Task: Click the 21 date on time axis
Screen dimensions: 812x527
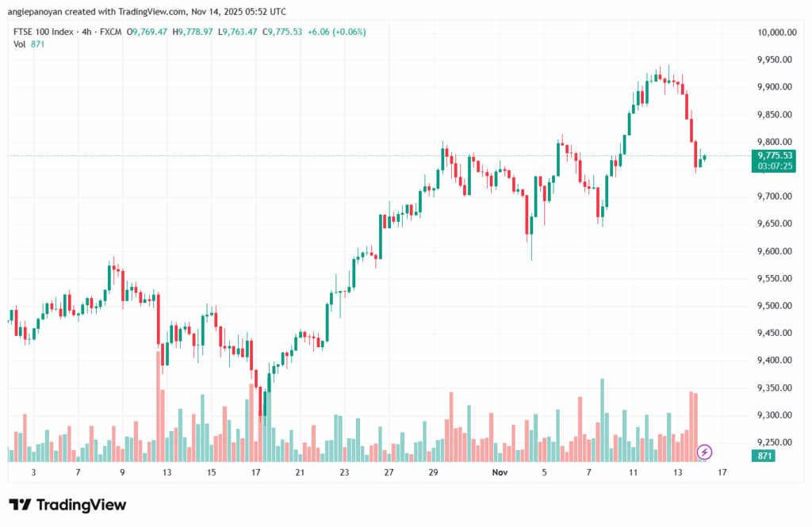Action: [x=300, y=472]
